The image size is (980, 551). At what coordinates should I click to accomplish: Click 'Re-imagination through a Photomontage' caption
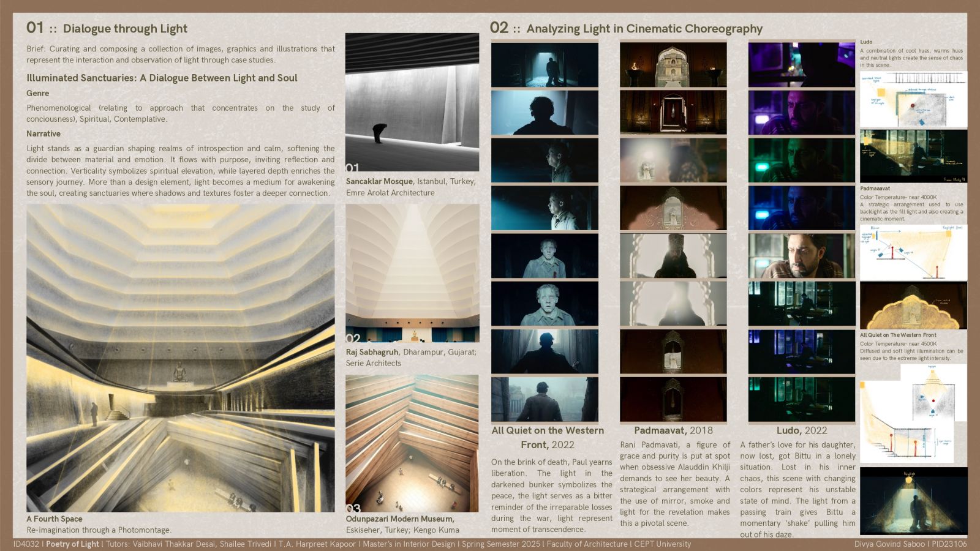coord(99,530)
